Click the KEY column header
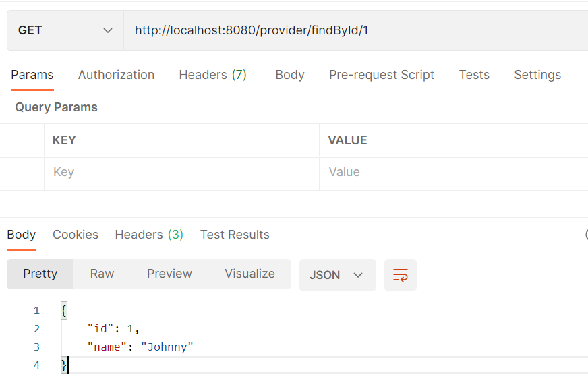The width and height of the screenshot is (588, 389). [64, 140]
